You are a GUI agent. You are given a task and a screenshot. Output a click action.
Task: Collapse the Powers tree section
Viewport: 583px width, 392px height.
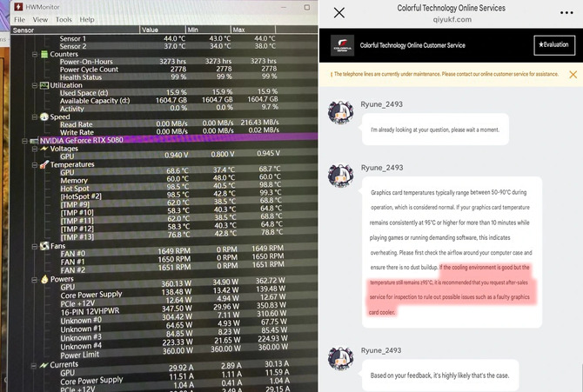[x=34, y=279]
